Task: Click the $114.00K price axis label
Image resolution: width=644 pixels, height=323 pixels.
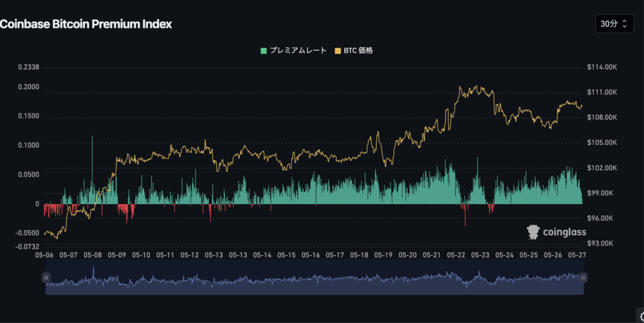Action: 602,67
